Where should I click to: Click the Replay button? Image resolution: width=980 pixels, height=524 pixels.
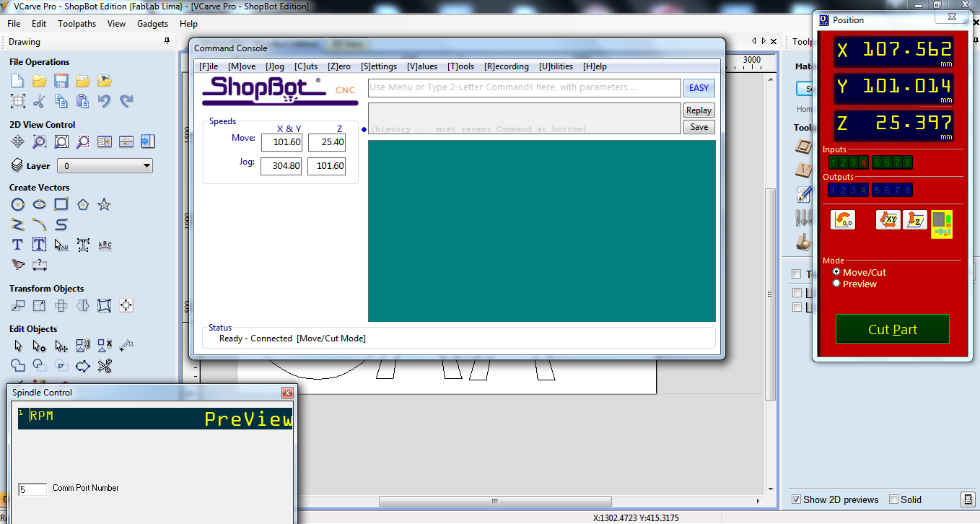[x=699, y=110]
